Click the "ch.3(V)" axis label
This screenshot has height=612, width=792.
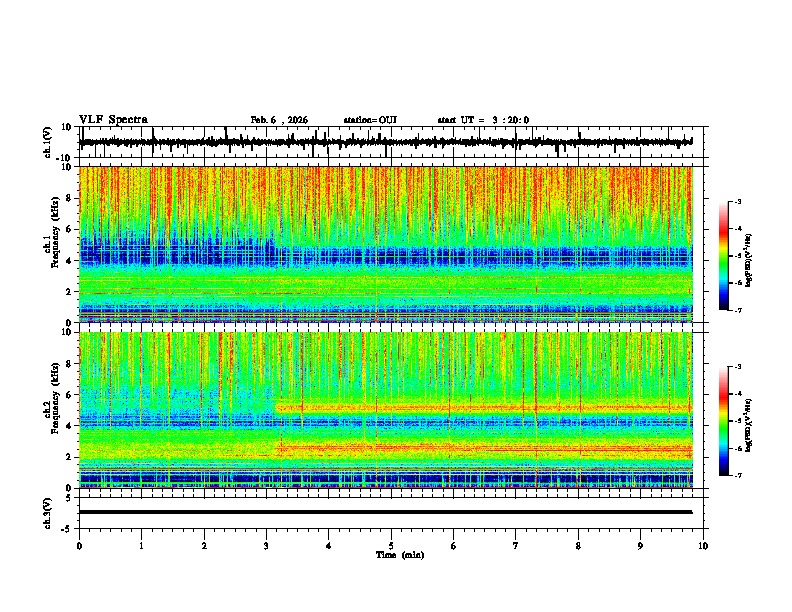[x=48, y=513]
